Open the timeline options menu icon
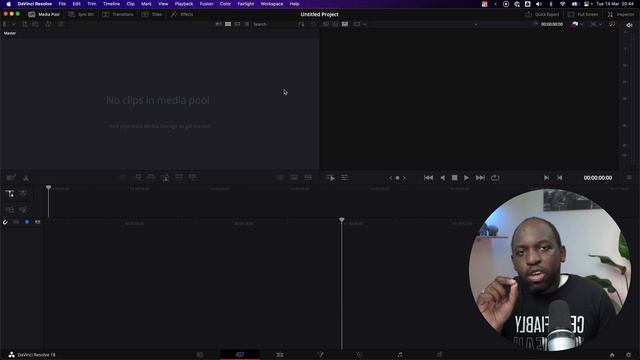This screenshot has width=640, height=360. pyautogui.click(x=629, y=178)
